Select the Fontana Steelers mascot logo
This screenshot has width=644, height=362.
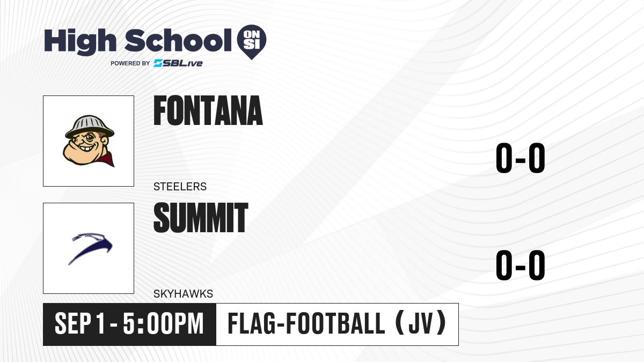89,141
